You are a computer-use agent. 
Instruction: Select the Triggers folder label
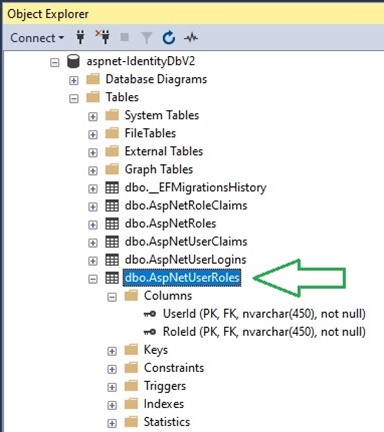click(x=165, y=386)
